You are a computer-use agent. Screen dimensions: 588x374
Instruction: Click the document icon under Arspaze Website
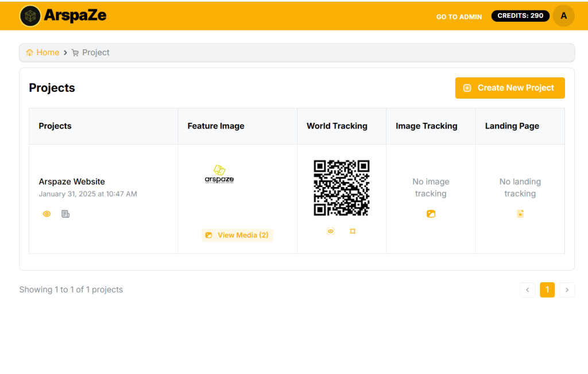point(65,214)
